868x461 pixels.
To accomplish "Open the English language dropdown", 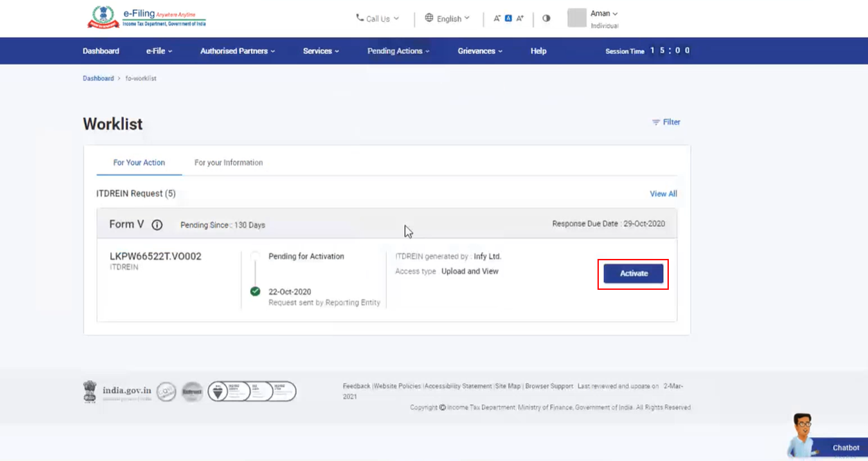I will click(447, 19).
